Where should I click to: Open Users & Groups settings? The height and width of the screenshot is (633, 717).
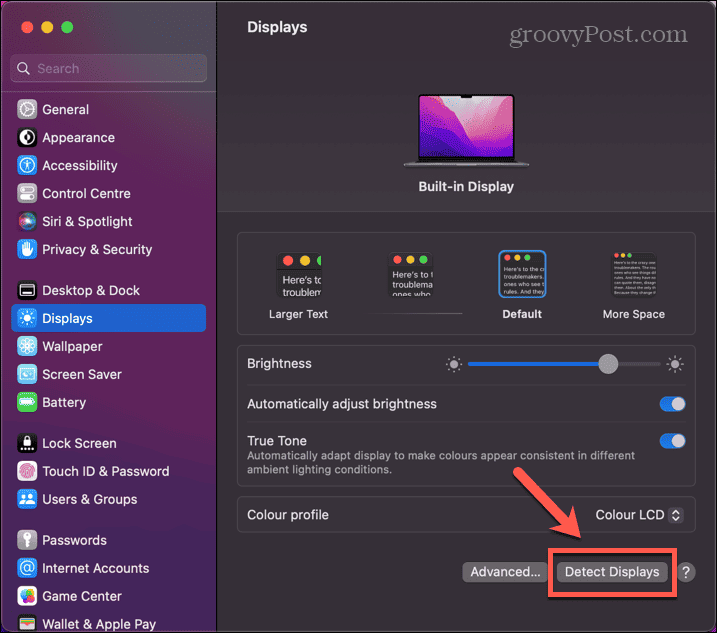(108, 499)
